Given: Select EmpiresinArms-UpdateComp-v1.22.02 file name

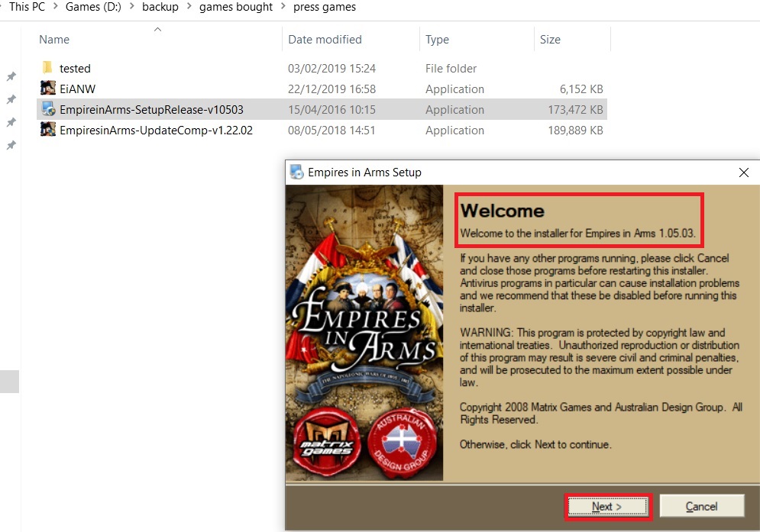Looking at the screenshot, I should point(156,130).
